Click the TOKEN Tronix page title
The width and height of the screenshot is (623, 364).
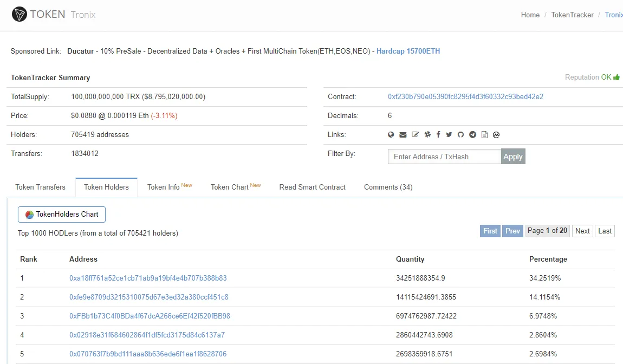click(63, 14)
